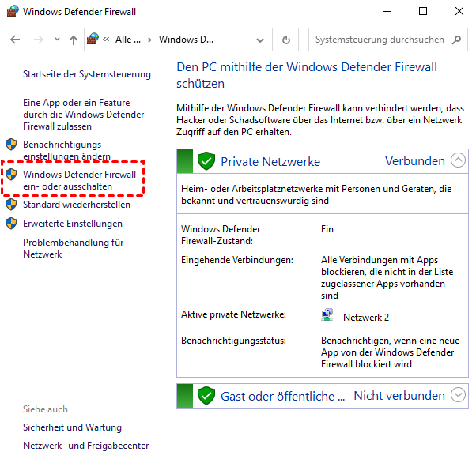The height and width of the screenshot is (467, 476).
Task: Open 'Netzwerk- und Freigabecenter' link
Action: click(86, 446)
